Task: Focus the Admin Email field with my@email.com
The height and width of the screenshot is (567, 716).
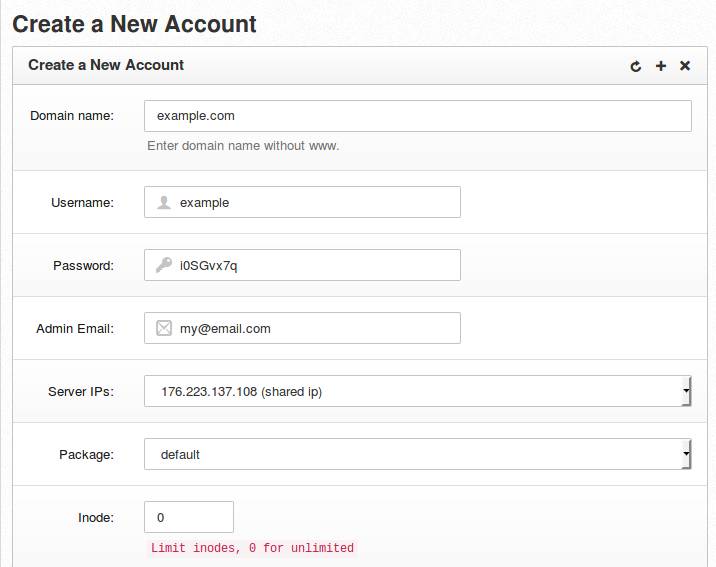Action: [302, 328]
